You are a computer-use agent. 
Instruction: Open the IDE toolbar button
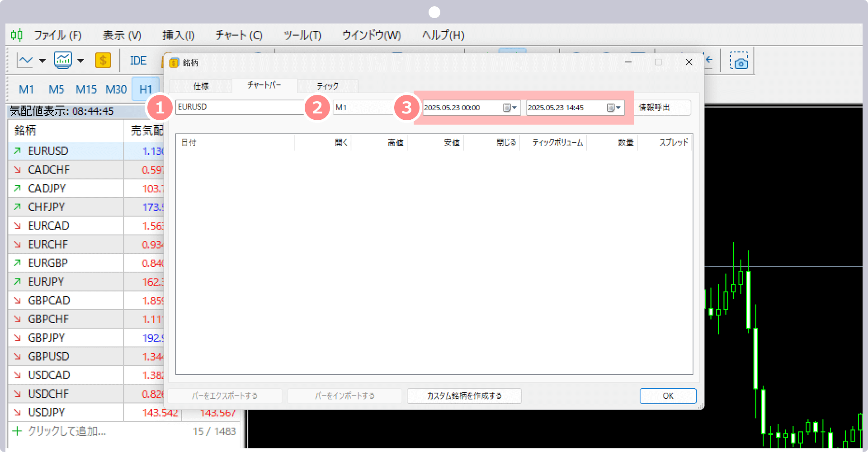[x=138, y=61]
